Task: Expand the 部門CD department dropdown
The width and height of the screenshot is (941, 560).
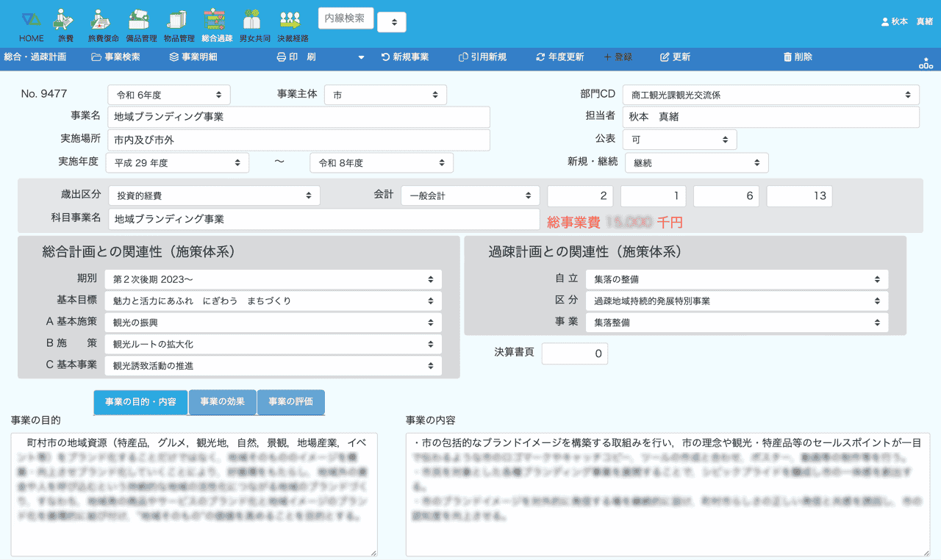Action: 770,95
